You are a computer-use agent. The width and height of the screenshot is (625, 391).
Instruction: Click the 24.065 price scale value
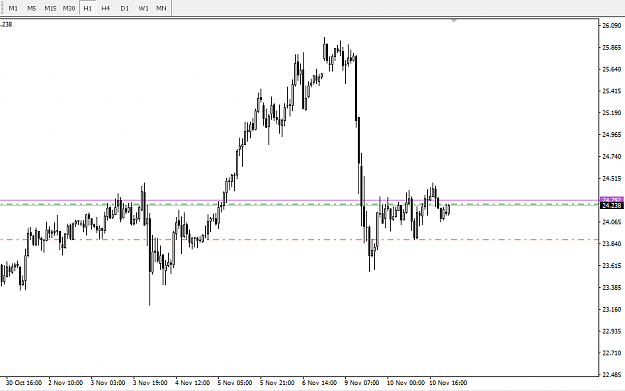coord(611,222)
